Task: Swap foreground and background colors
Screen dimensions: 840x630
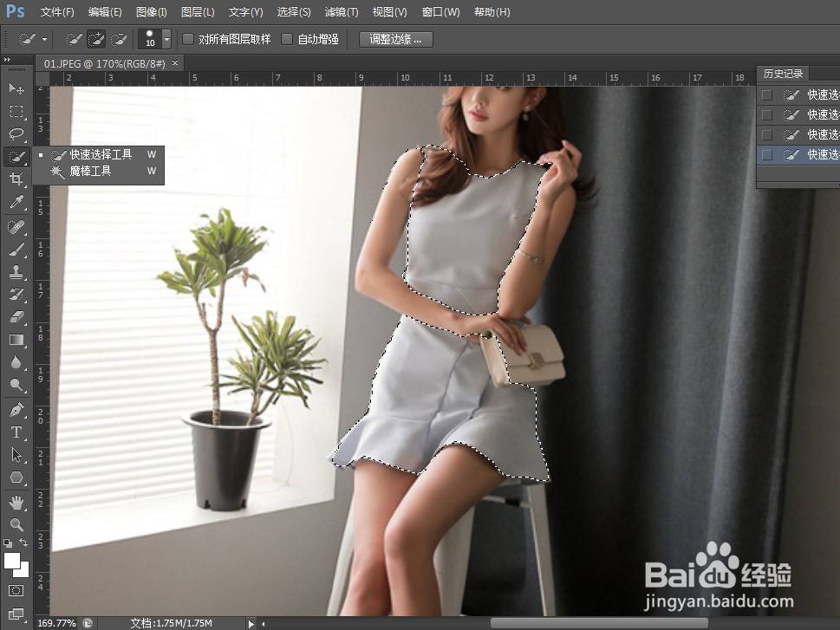Action: tap(24, 543)
